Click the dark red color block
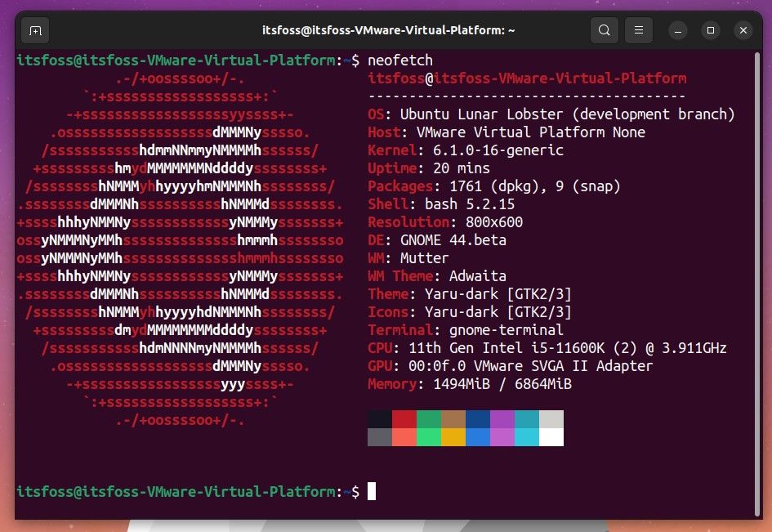The height and width of the screenshot is (532, 772). (x=404, y=419)
